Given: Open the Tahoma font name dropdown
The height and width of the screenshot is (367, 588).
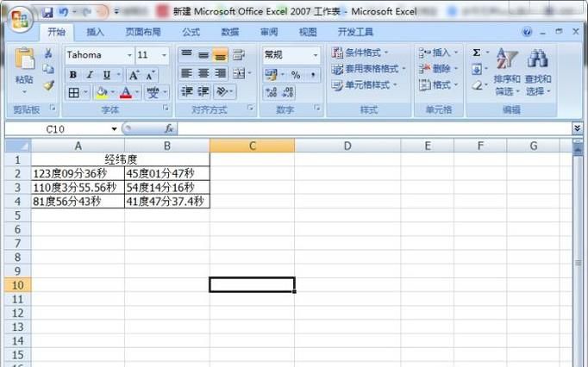Looking at the screenshot, I should tap(129, 55).
